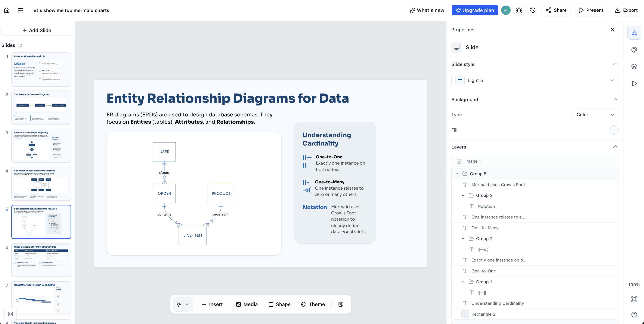The image size is (644, 324).
Task: Click the Rectangle 2 layer swatch
Action: (x=465, y=314)
